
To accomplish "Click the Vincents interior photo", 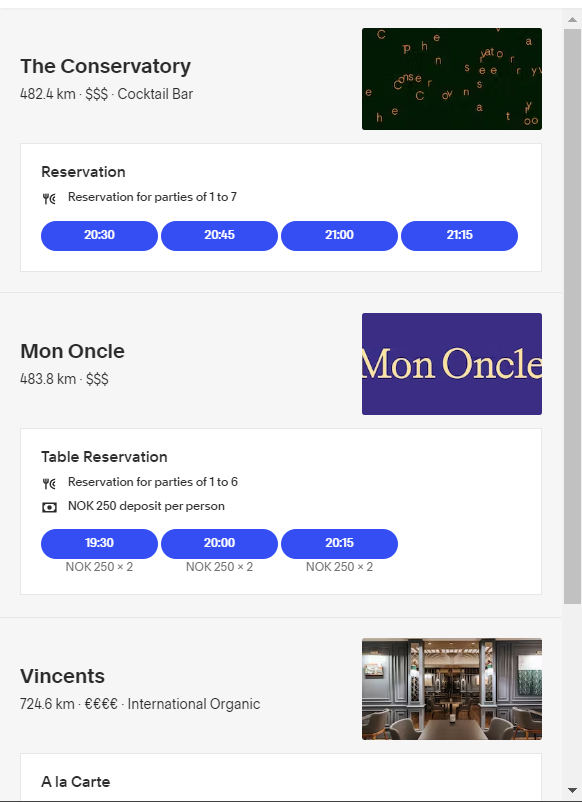I will point(452,689).
